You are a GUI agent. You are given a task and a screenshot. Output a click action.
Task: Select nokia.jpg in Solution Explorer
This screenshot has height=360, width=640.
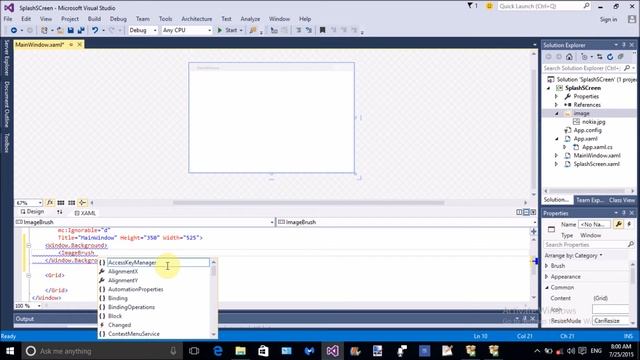[x=593, y=122]
